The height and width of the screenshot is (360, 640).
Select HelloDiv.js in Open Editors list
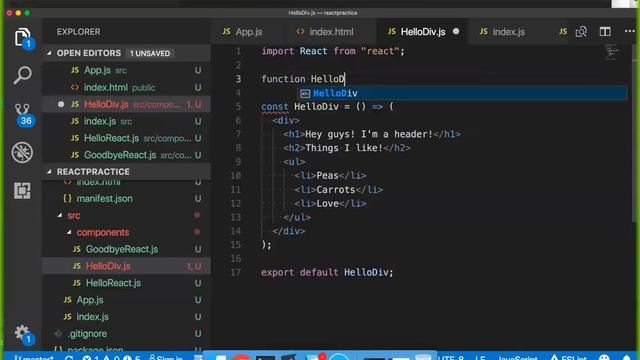[127, 104]
